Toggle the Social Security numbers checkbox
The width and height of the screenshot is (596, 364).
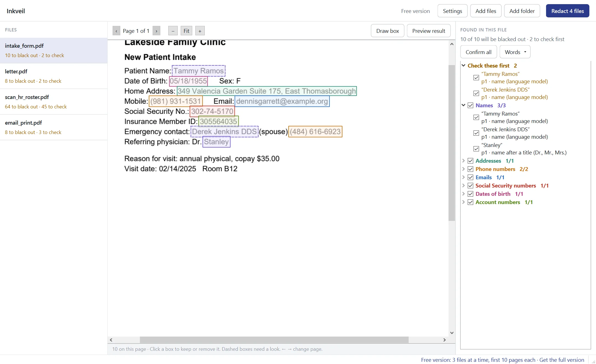coord(471,186)
